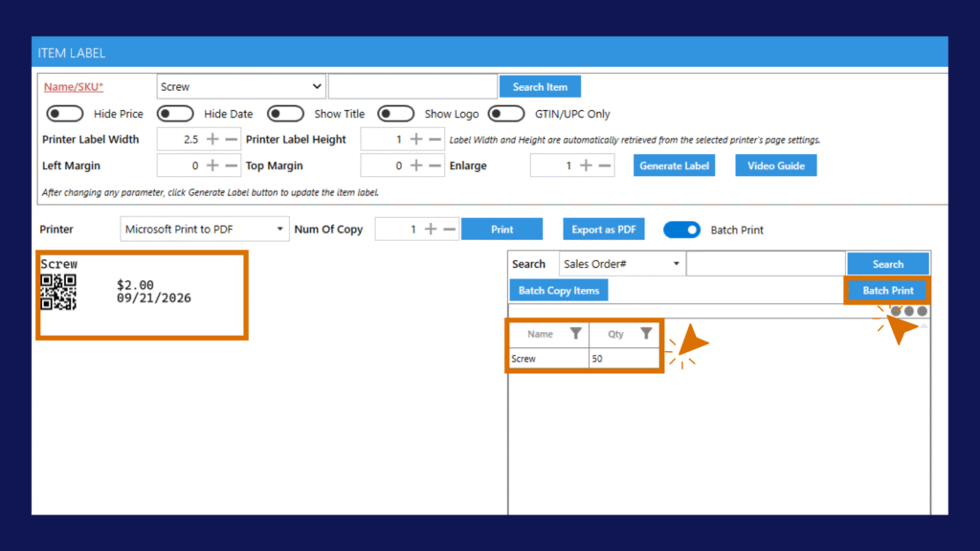Click the blue Search button
This screenshot has width=980, height=551.
(888, 264)
